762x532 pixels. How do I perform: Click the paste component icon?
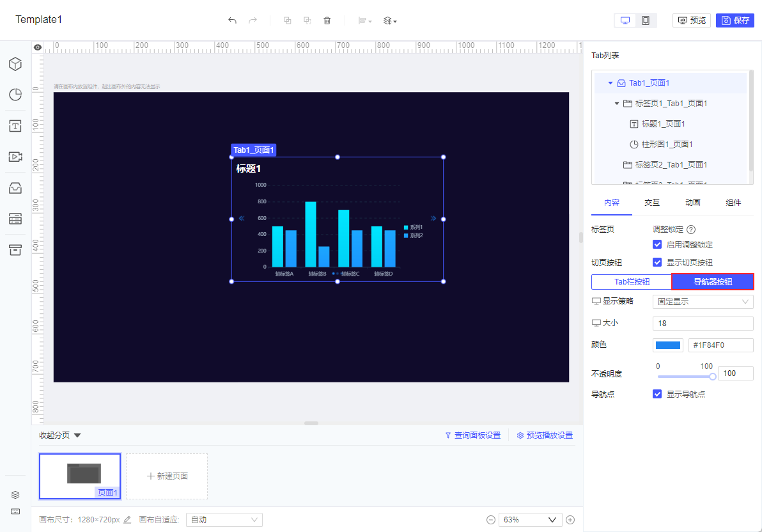[307, 20]
